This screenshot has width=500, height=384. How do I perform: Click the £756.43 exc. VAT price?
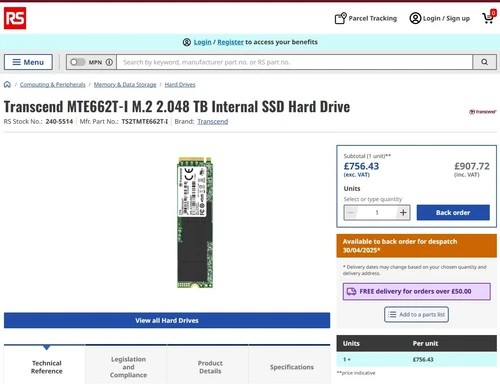(x=361, y=166)
